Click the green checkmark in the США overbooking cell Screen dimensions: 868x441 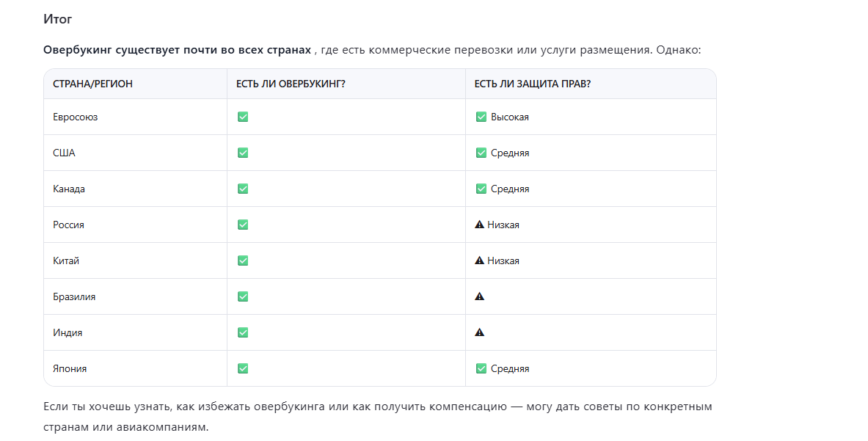coord(243,153)
